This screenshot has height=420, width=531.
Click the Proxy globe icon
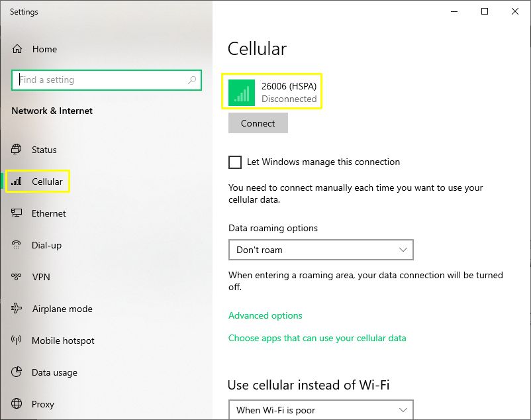tap(17, 403)
